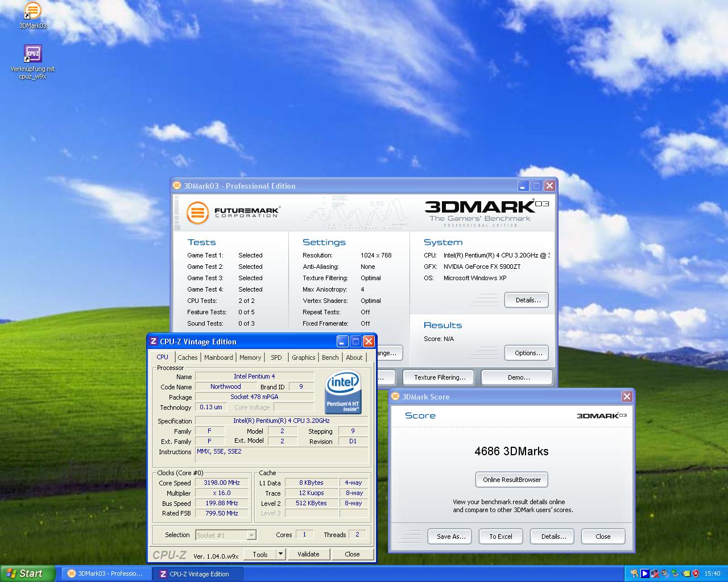Click Details button in 3DMark Score dialog

[552, 537]
